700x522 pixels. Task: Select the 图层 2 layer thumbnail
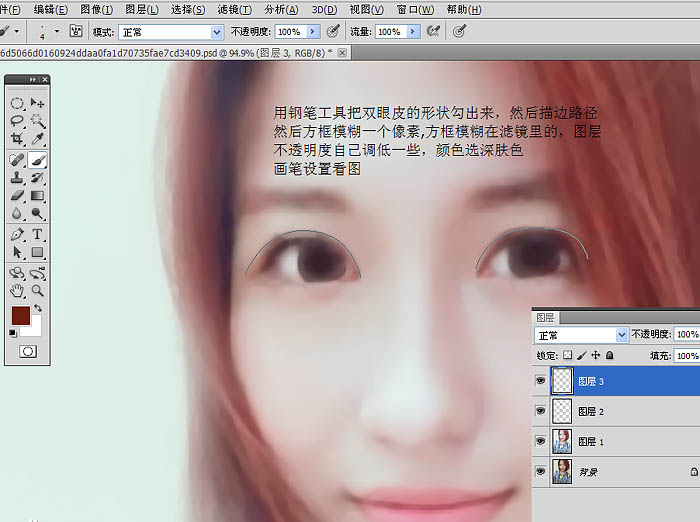(563, 411)
